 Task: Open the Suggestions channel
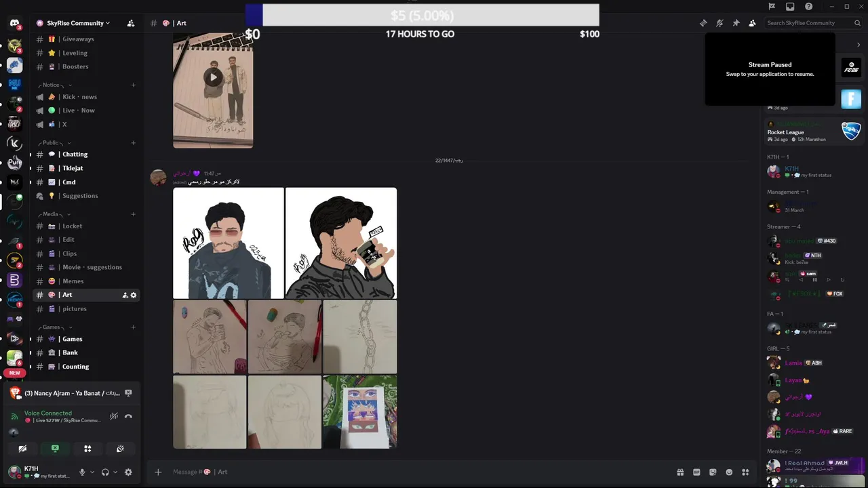click(86, 196)
